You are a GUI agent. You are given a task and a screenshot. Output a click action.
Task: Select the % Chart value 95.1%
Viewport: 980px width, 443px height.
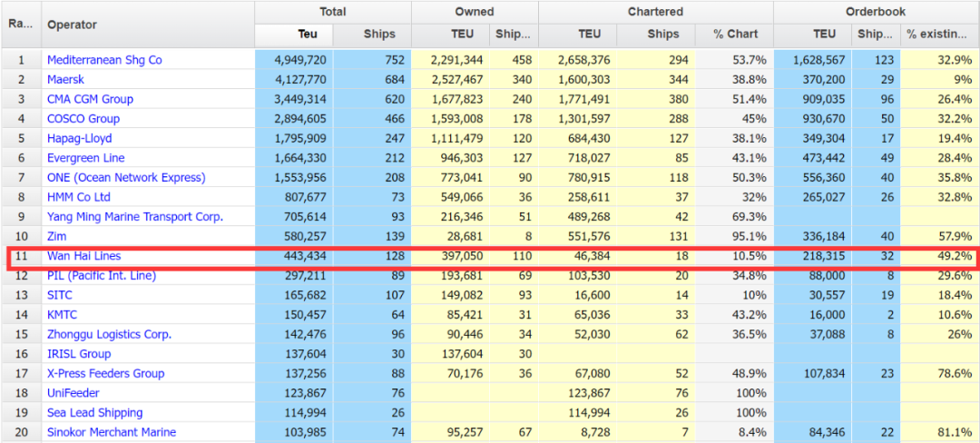750,236
